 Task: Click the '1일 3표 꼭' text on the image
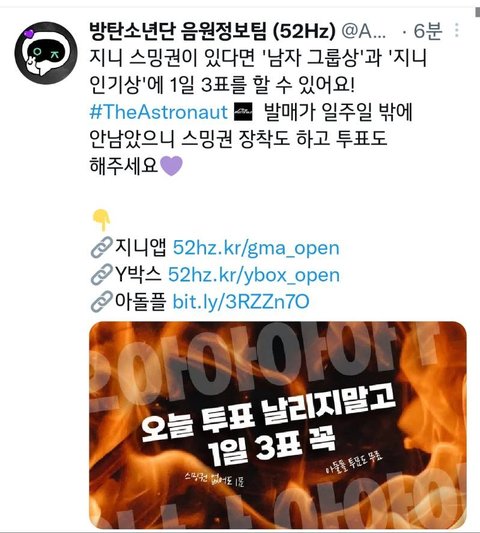(x=272, y=445)
